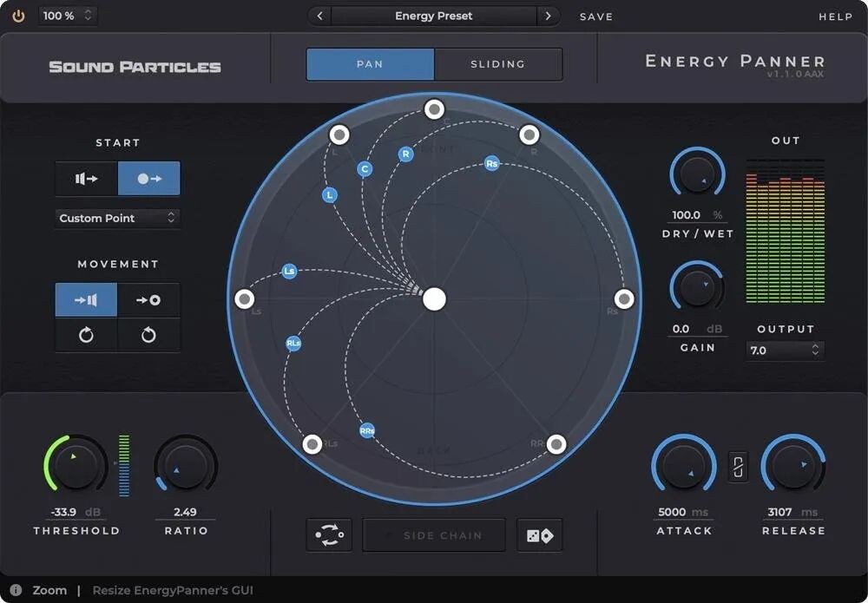The image size is (868, 603).
Task: Click the Gain 0.0 dB value
Action: pyautogui.click(x=698, y=329)
